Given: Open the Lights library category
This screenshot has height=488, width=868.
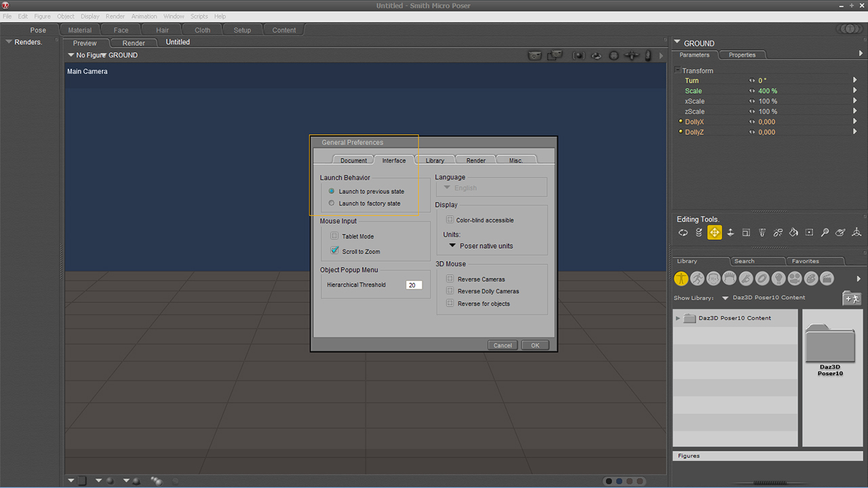Looking at the screenshot, I should [x=778, y=279].
